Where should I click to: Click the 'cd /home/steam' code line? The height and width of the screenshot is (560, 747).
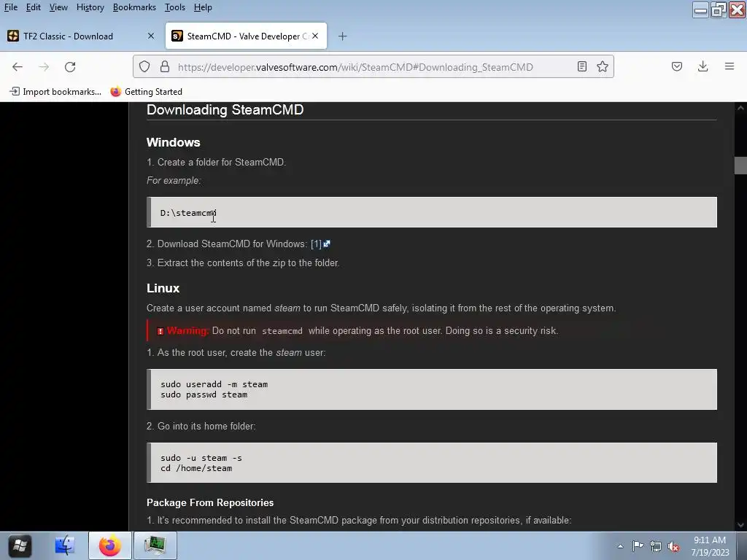(196, 469)
